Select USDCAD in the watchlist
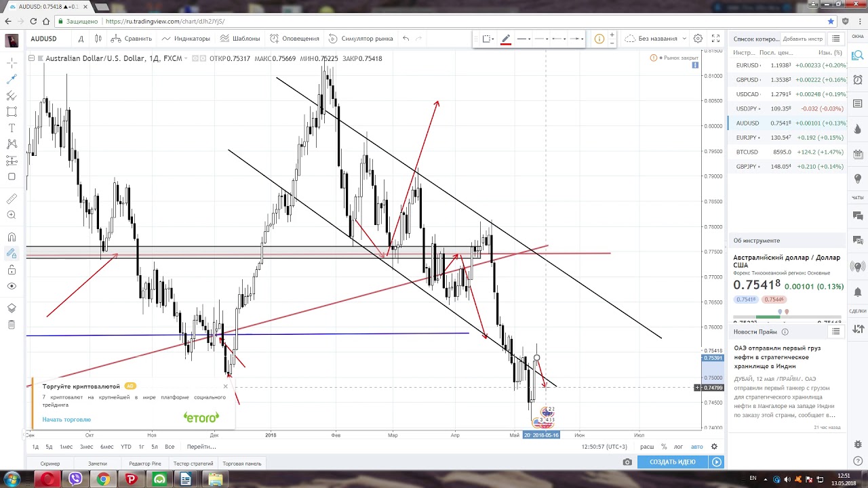Viewport: 868px width, 488px height. point(788,94)
